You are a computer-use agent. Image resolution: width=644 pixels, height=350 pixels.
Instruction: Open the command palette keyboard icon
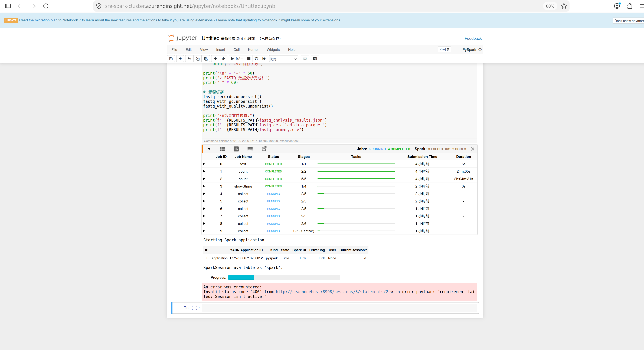[305, 59]
